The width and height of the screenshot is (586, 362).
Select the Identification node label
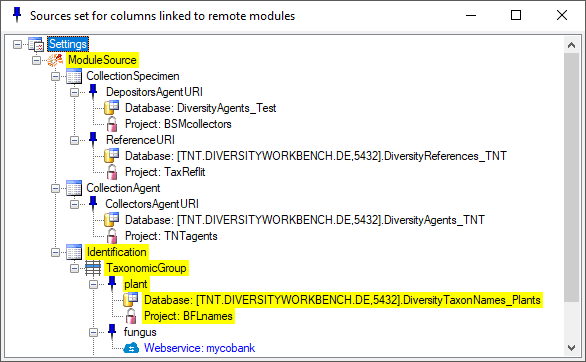[x=117, y=252]
